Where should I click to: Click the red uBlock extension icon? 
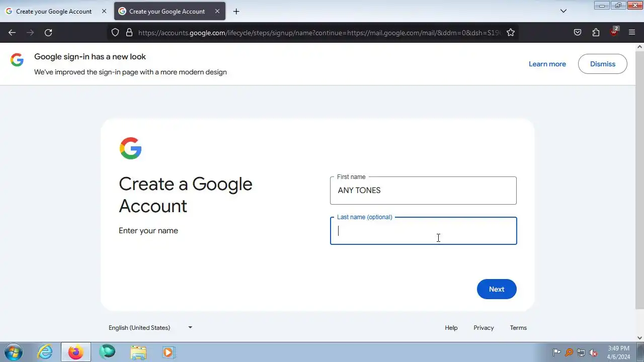point(614,32)
